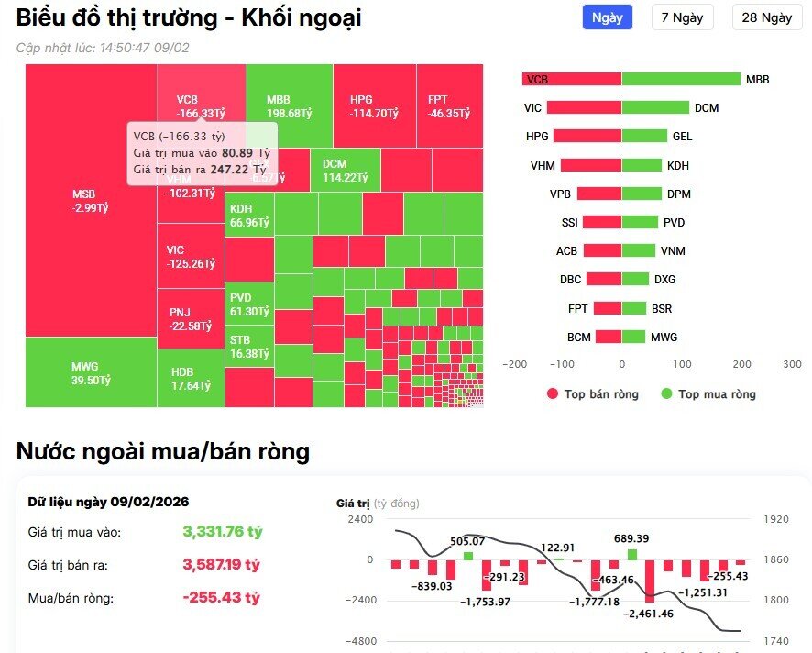Select the 689.39 green bar in the chart
The height and width of the screenshot is (653, 812).
coord(631,556)
